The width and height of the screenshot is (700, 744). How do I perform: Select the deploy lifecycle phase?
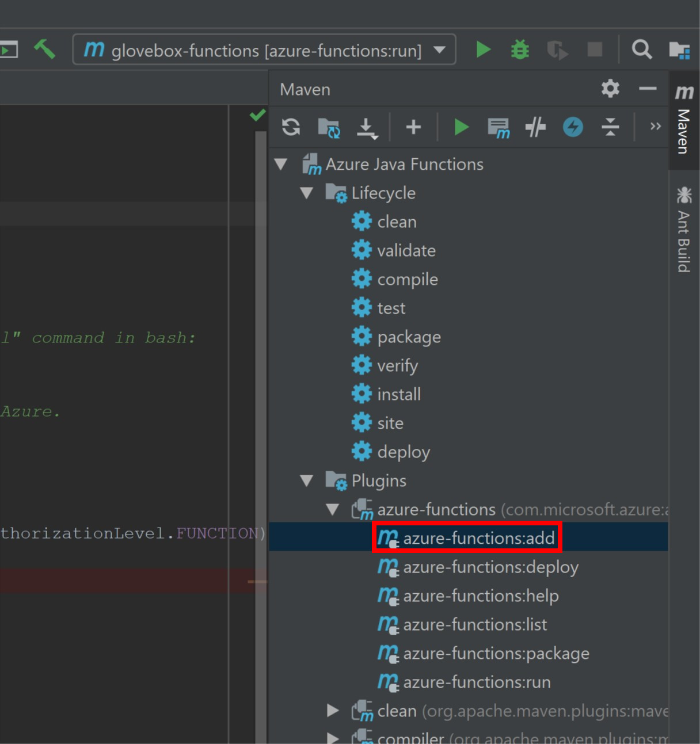coord(391,452)
